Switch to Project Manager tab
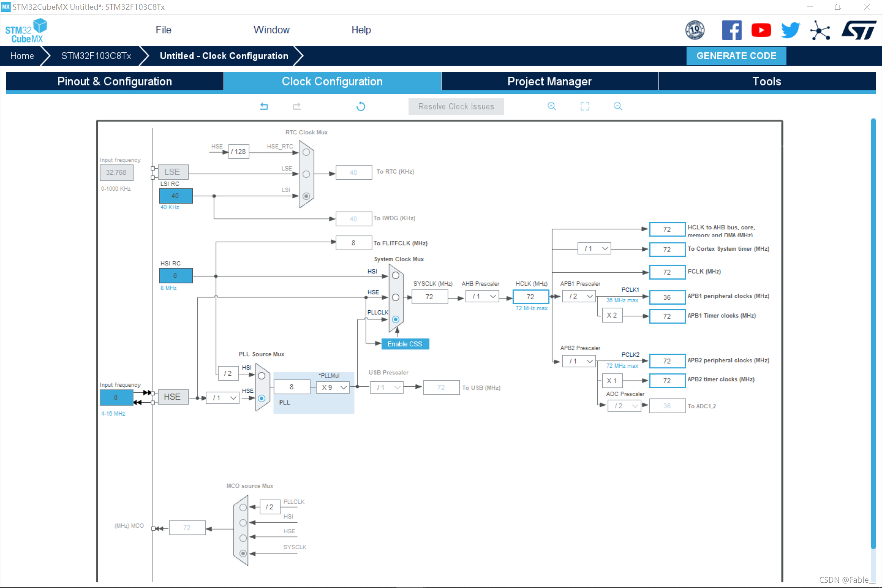The width and height of the screenshot is (882, 588). click(550, 81)
